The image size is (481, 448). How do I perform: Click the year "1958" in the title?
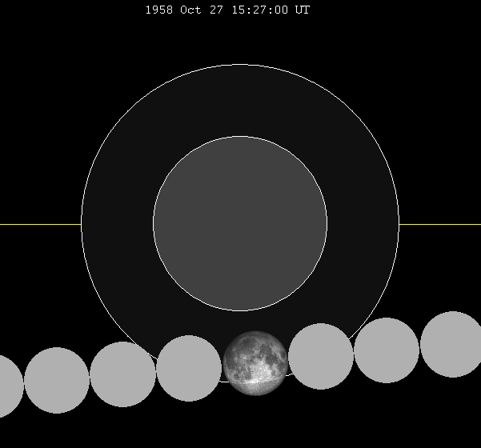coord(159,10)
